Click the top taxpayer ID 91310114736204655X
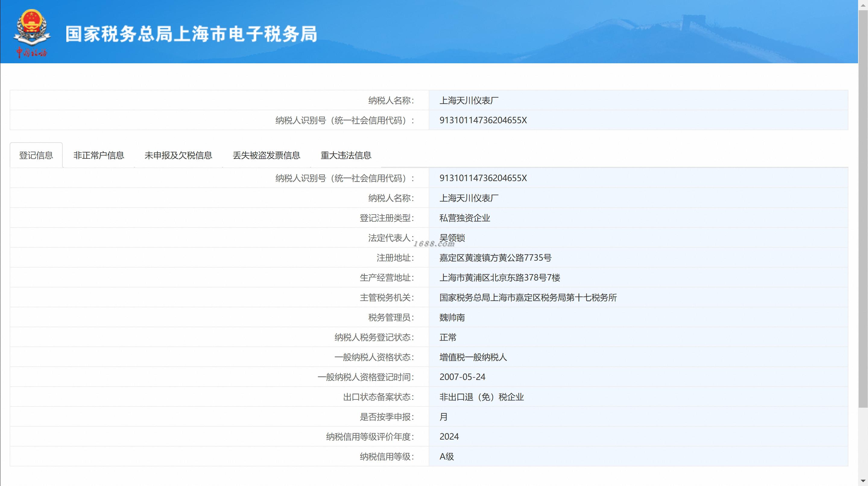 [x=483, y=120]
